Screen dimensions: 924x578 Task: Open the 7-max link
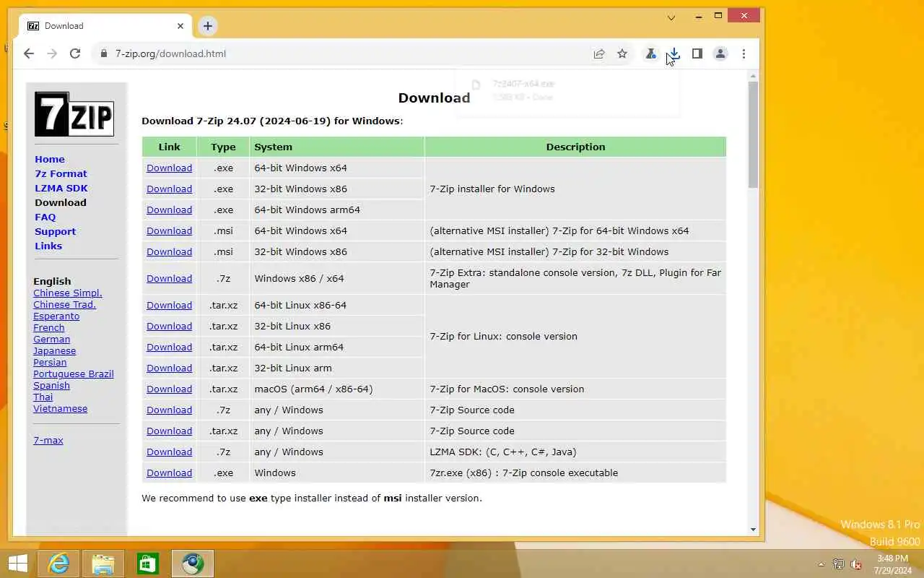[48, 440]
